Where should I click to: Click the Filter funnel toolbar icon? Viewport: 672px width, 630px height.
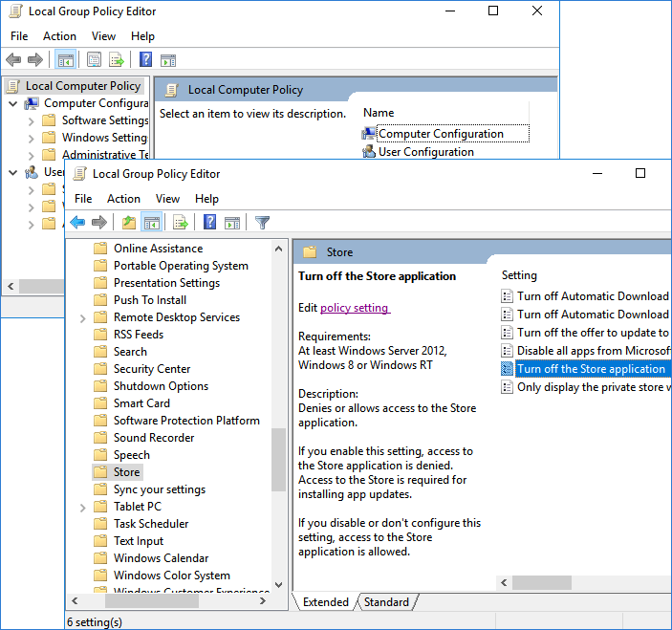(262, 223)
